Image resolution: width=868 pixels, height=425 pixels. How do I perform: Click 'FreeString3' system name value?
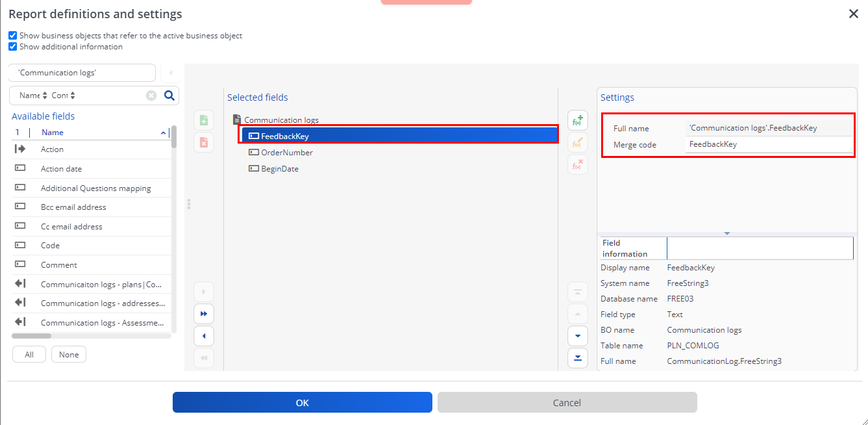pyautogui.click(x=688, y=283)
